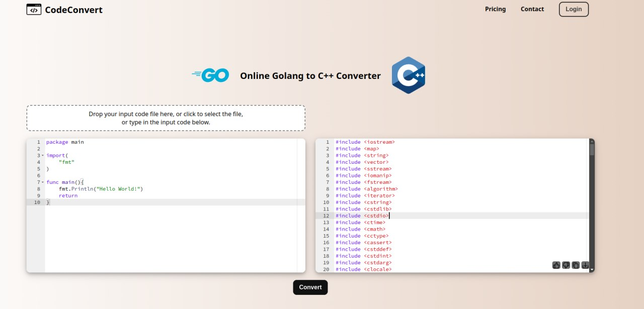Click the CodeConvert logo icon

(x=34, y=9)
